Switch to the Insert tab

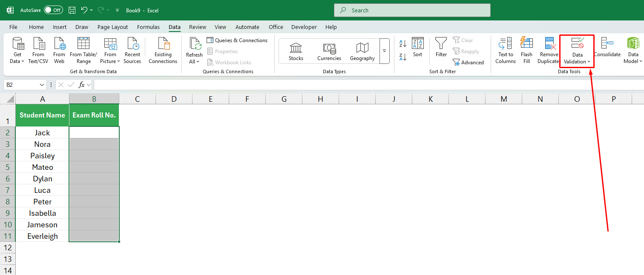click(60, 27)
